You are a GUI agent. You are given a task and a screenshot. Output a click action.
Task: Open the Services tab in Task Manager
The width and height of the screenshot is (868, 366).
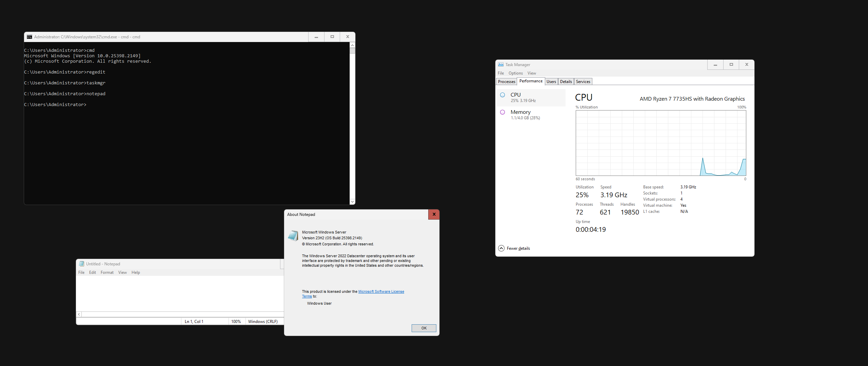[x=583, y=82]
